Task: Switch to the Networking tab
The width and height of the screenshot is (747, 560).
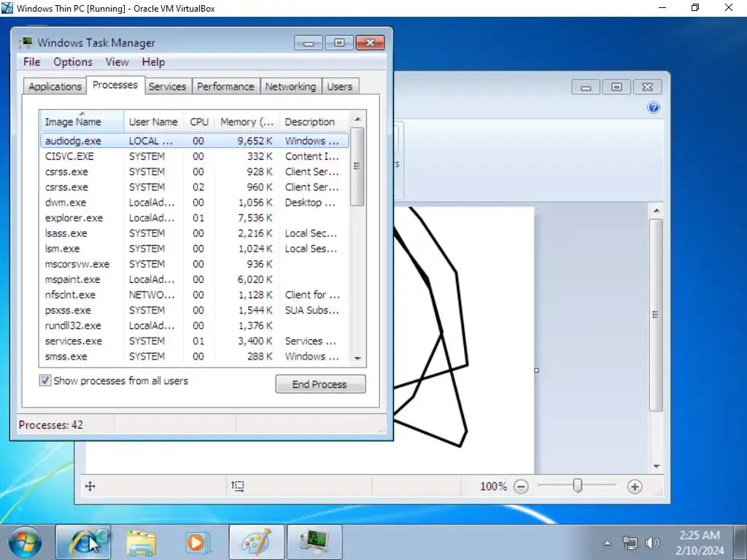Action: coord(290,86)
